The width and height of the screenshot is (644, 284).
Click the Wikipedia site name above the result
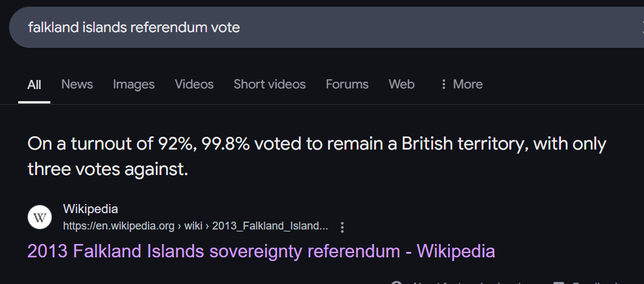(x=90, y=210)
